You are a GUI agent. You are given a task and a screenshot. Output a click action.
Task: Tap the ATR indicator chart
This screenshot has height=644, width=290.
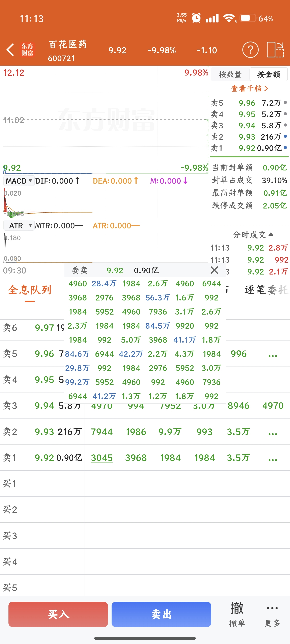coord(106,248)
